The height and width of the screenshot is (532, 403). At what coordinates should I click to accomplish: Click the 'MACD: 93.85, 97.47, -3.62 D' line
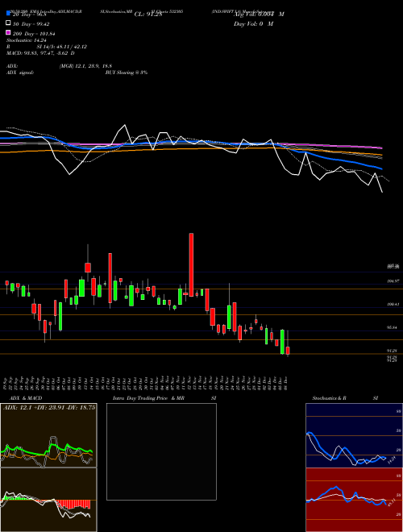pyautogui.click(x=41, y=53)
